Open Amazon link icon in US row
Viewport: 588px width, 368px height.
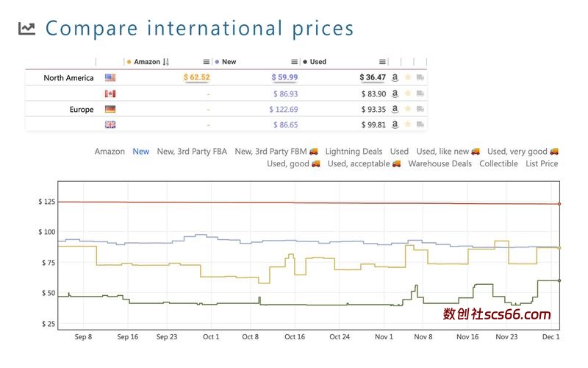395,77
